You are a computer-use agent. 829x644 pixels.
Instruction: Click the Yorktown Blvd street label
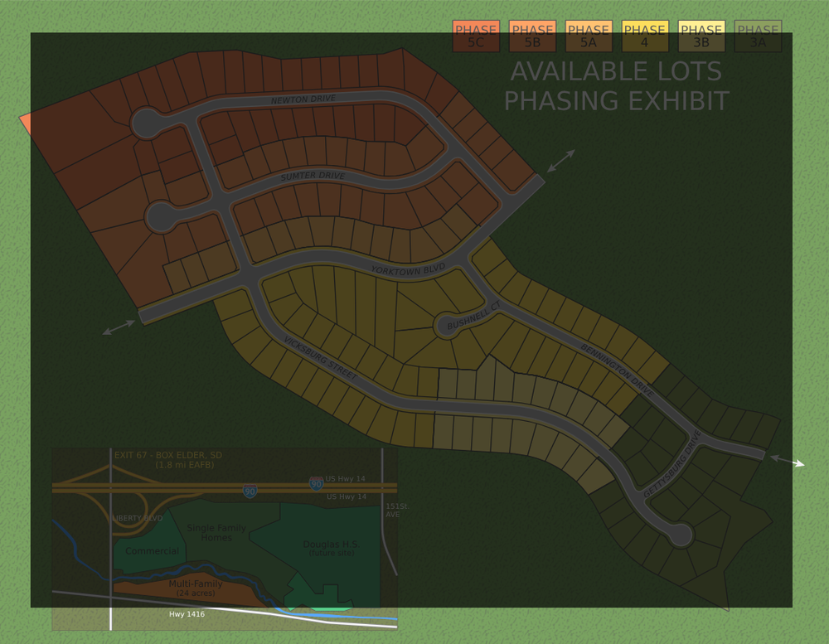tap(408, 269)
